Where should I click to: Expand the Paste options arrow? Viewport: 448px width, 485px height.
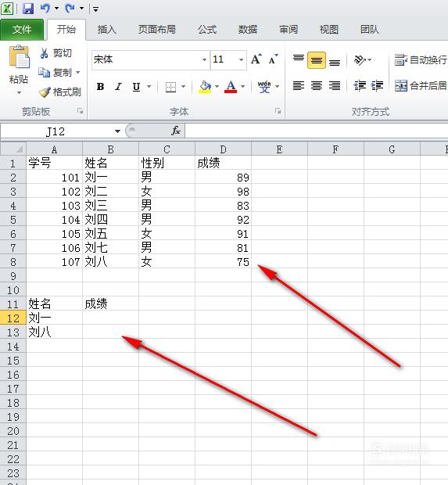(20, 92)
